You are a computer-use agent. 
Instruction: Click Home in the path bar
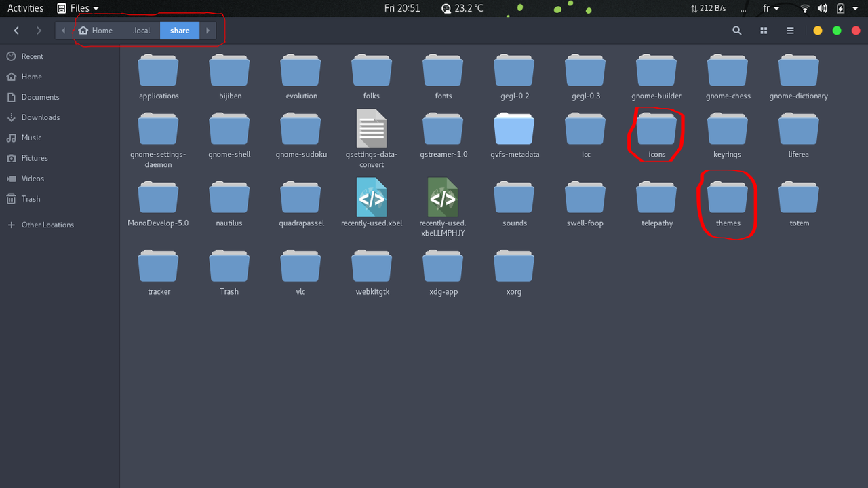click(96, 31)
